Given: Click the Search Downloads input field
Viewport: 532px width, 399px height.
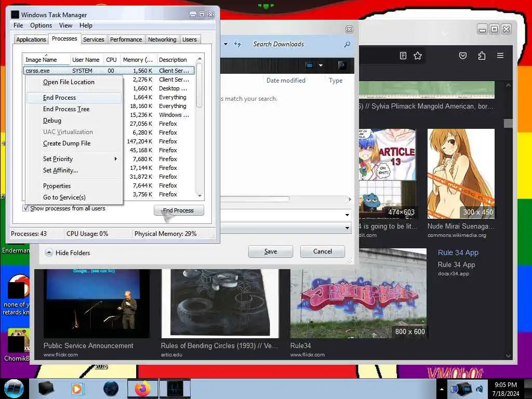Looking at the screenshot, I should [x=295, y=45].
